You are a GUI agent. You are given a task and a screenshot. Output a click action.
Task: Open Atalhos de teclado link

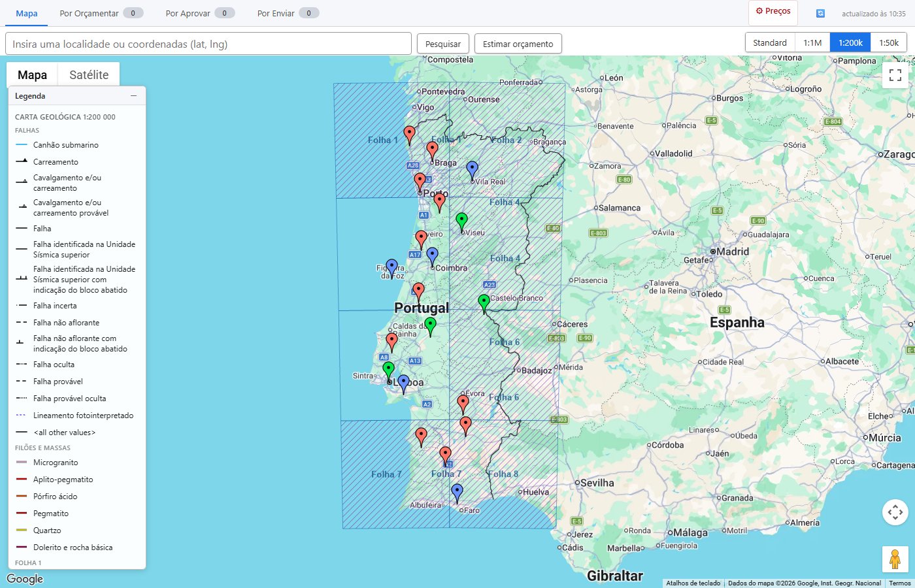click(x=693, y=583)
